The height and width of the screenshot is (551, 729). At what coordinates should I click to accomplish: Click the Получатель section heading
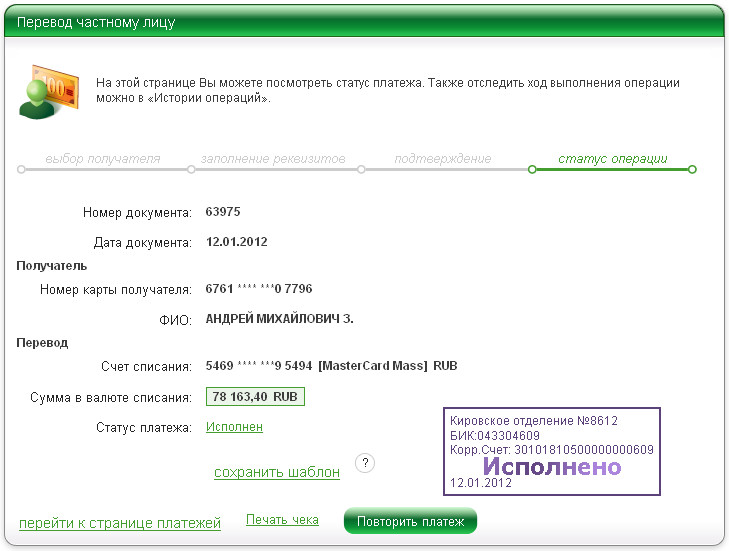click(x=52, y=266)
